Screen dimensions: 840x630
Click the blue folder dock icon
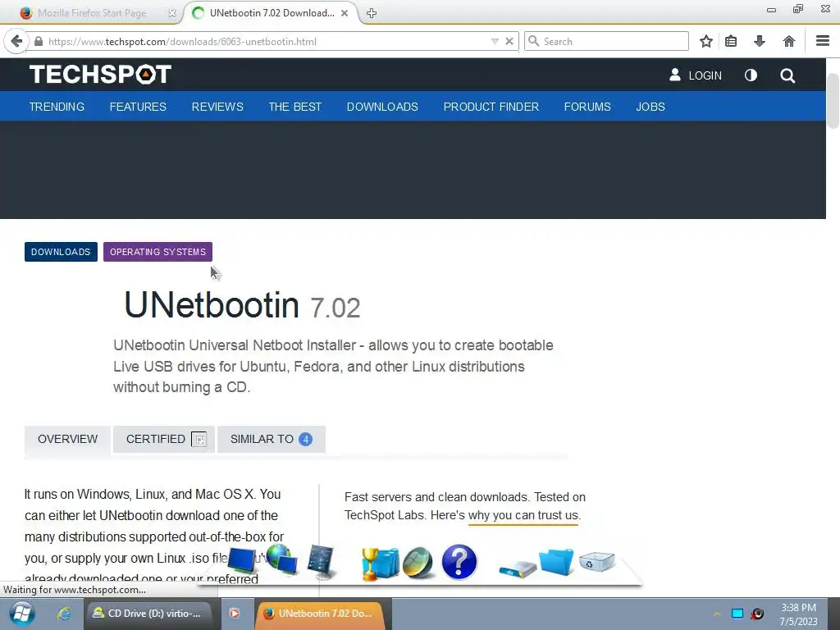pyautogui.click(x=556, y=562)
